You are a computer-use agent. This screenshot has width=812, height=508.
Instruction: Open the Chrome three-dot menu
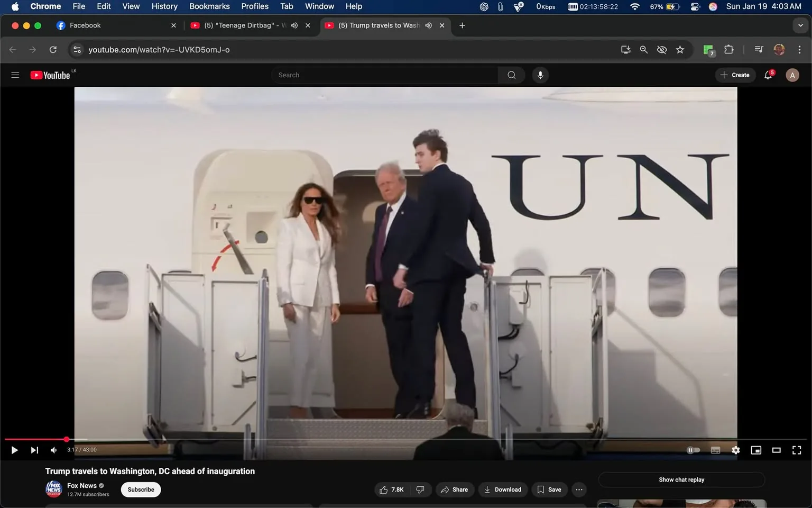point(800,49)
